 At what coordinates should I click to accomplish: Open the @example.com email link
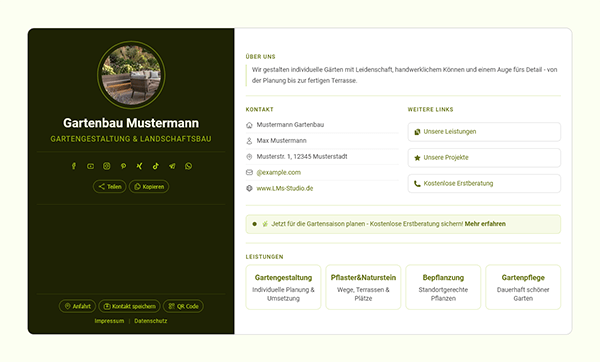pos(279,172)
